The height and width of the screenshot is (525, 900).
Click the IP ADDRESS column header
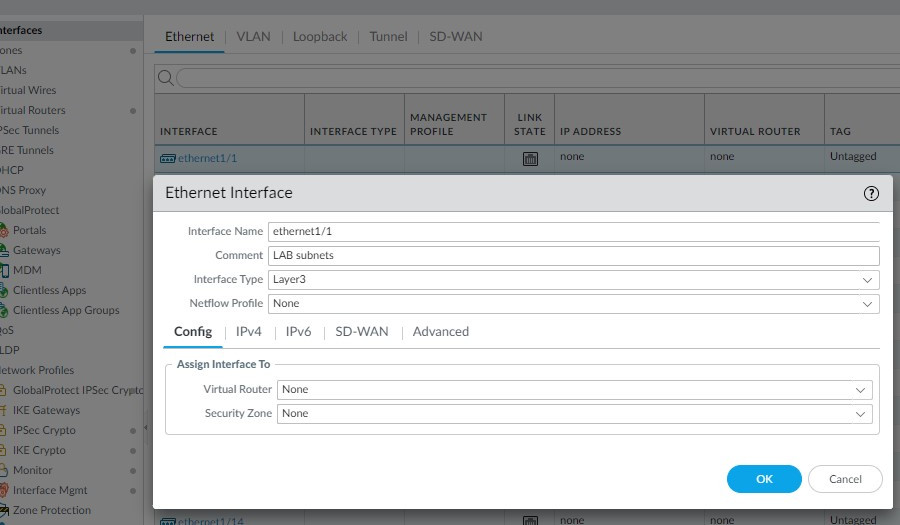click(x=629, y=119)
